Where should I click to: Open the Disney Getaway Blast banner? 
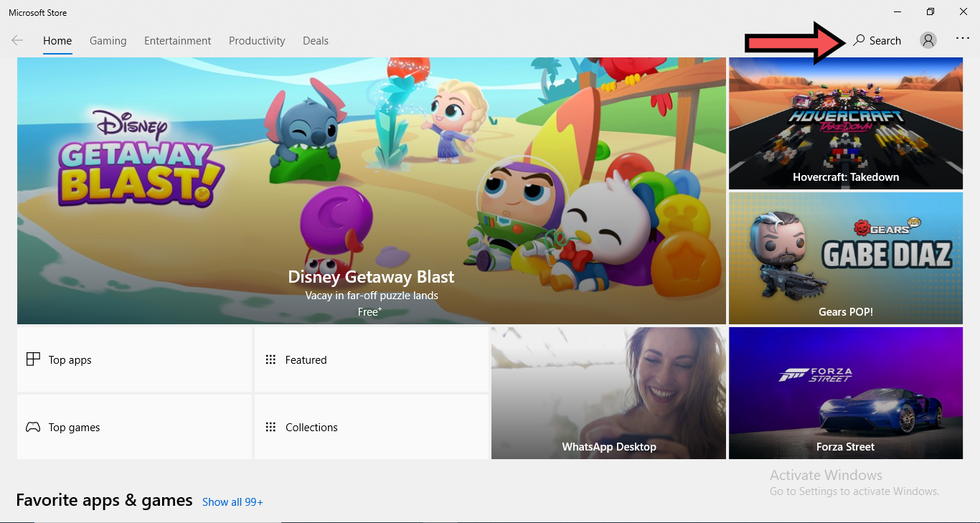coord(372,191)
